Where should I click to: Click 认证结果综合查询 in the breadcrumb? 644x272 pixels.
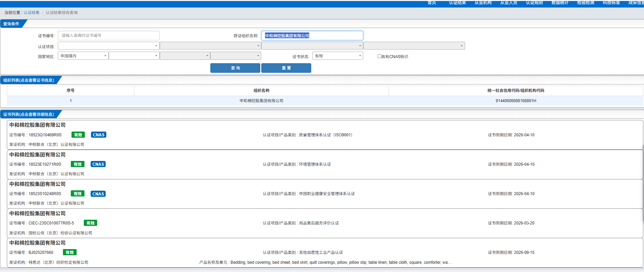pos(62,13)
